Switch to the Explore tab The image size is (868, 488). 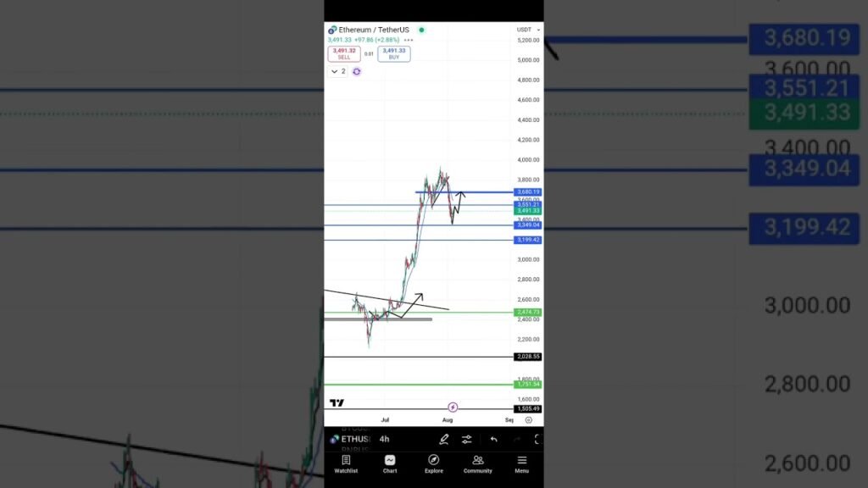434,464
